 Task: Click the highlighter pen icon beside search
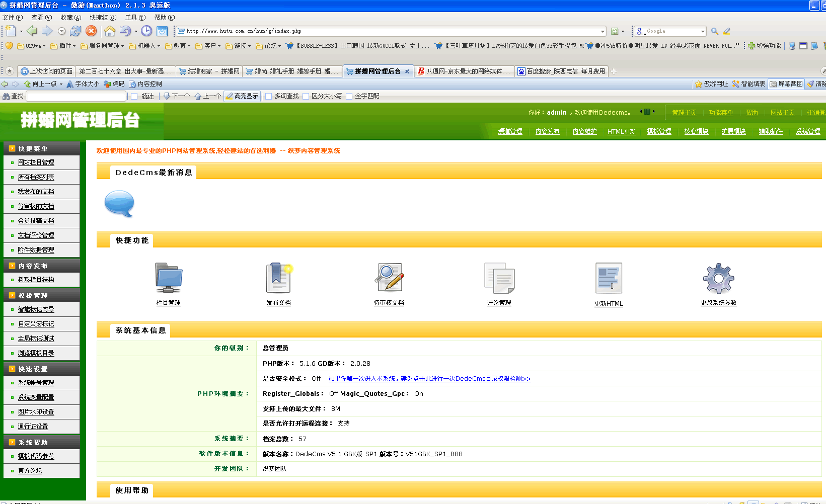[726, 31]
